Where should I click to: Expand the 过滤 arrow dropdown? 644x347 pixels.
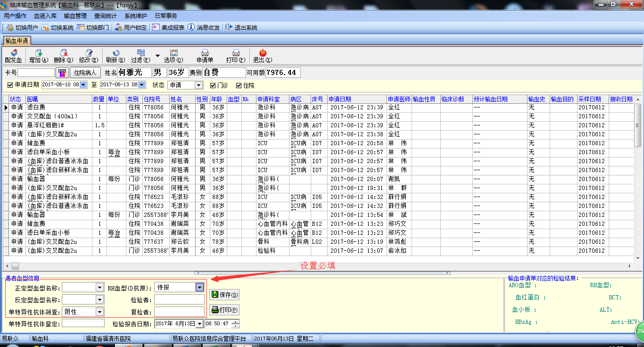[x=158, y=56]
